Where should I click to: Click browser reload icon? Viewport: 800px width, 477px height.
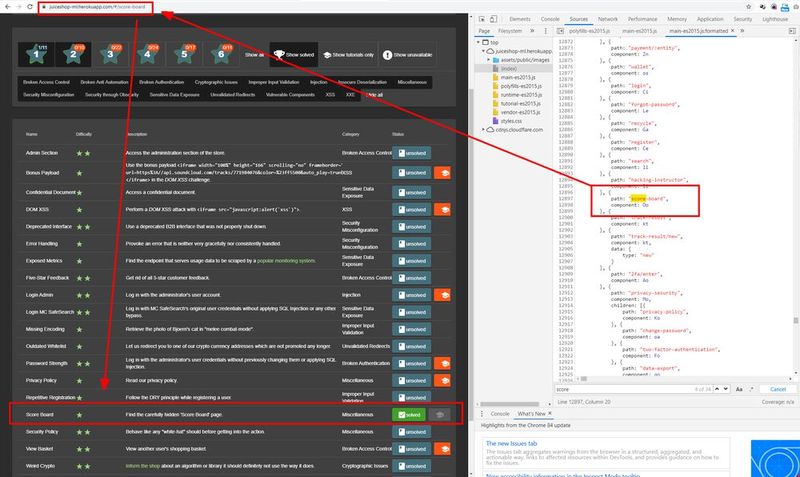(x=30, y=7)
